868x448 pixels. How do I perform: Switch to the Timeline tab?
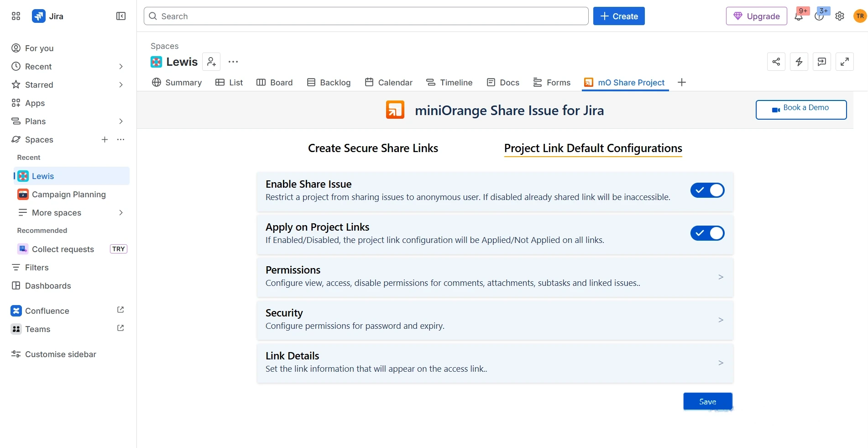(x=450, y=82)
